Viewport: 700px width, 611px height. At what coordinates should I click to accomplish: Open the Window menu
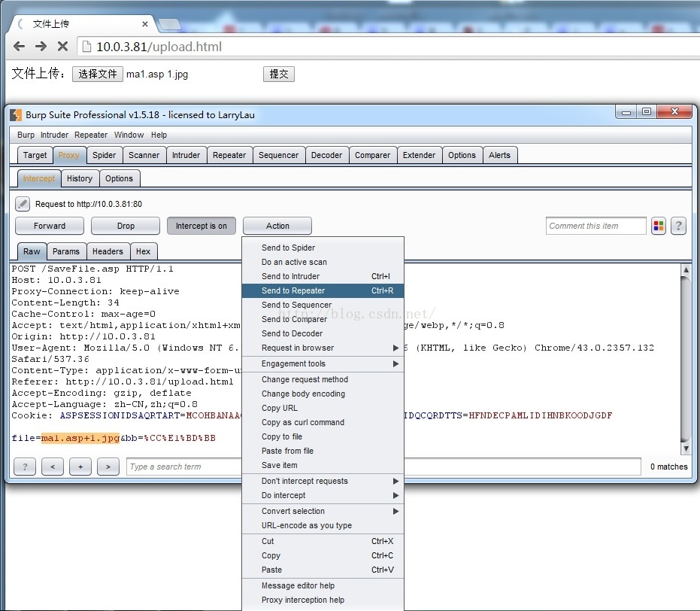(129, 135)
